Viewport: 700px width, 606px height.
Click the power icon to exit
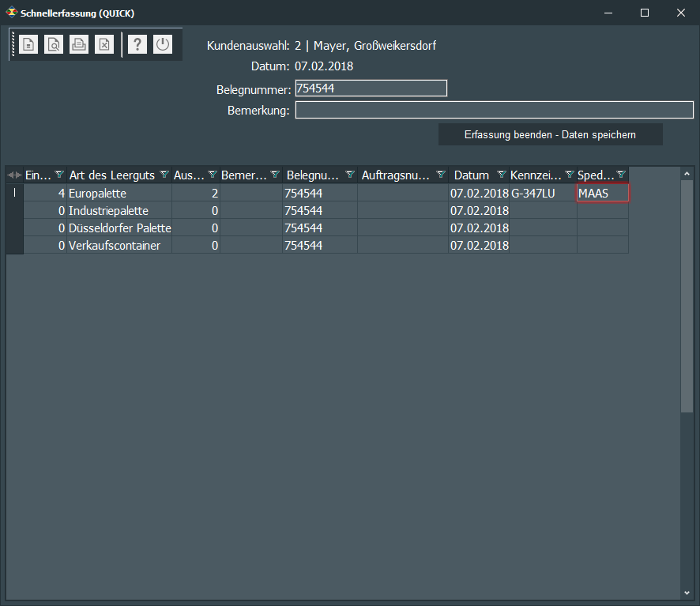pos(163,45)
